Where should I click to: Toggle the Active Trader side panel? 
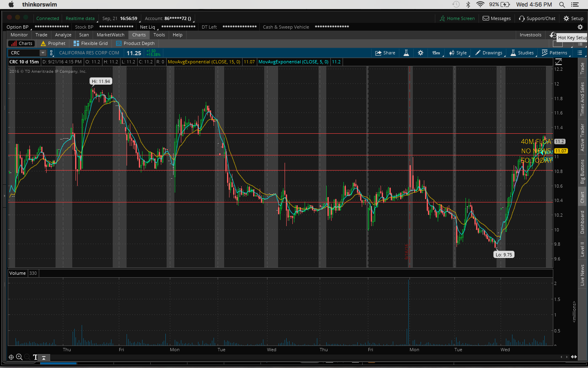[582, 137]
